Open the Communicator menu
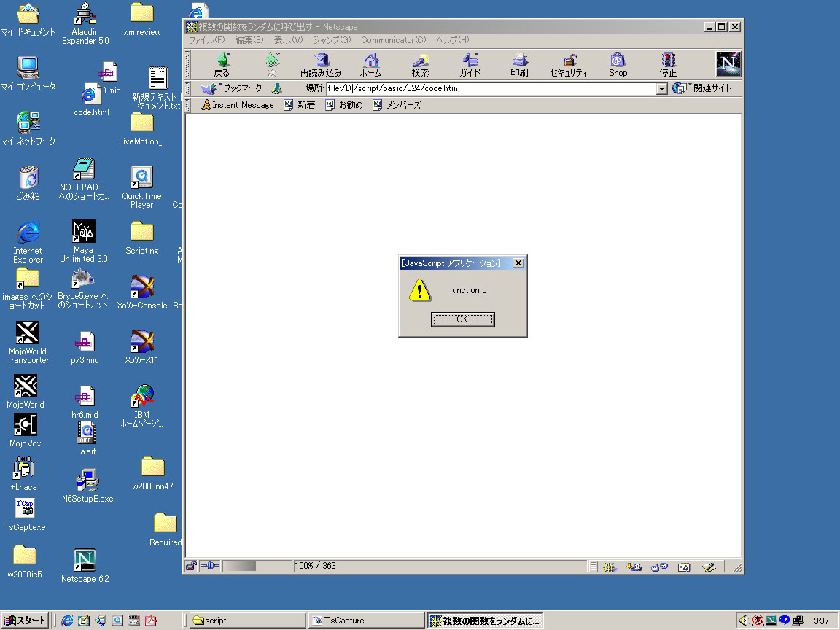 click(393, 40)
